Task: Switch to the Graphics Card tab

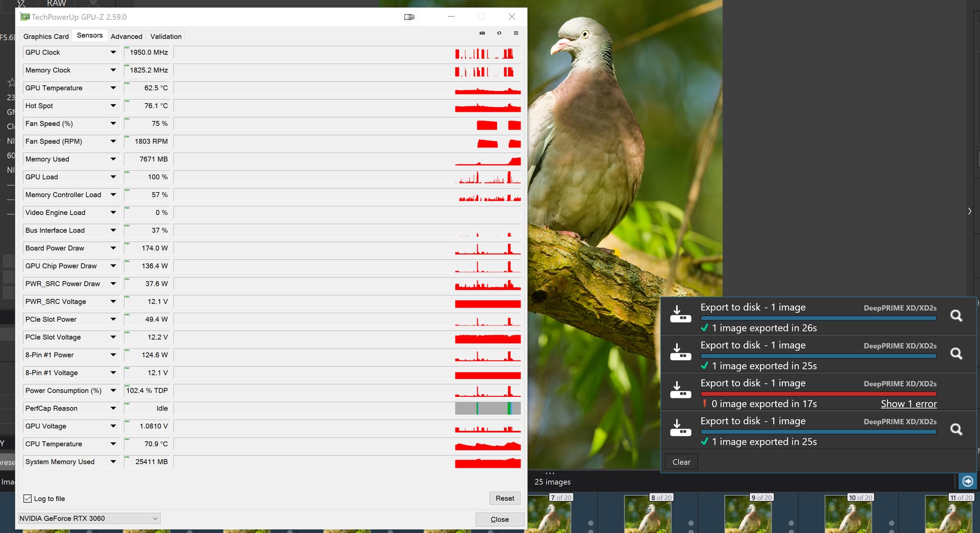Action: pos(46,36)
